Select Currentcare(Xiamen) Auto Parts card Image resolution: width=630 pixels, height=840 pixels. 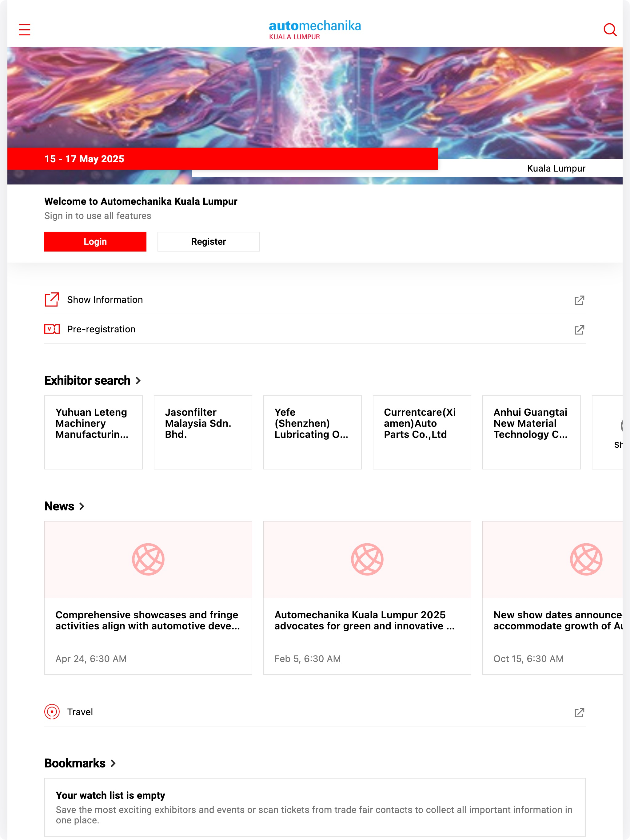pos(422,432)
